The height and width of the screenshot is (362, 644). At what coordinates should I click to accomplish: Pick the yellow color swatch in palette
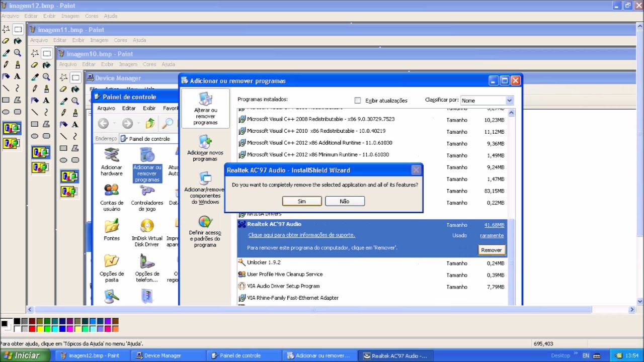point(39,329)
